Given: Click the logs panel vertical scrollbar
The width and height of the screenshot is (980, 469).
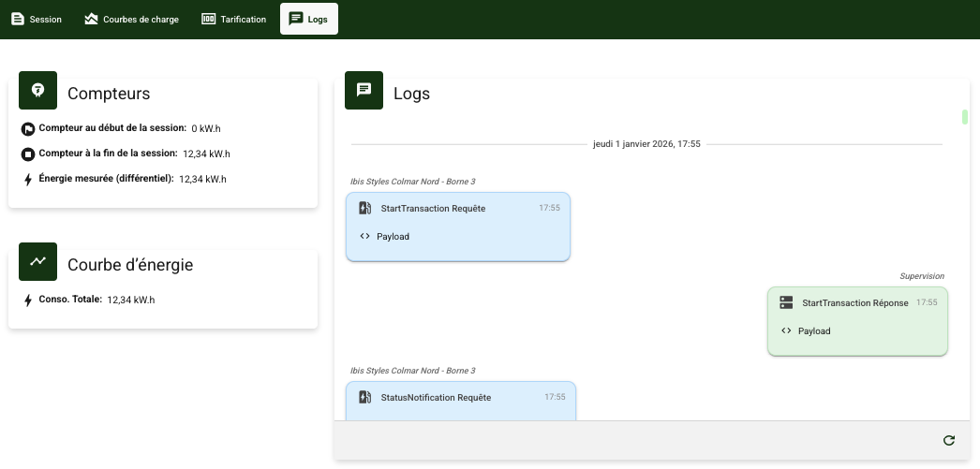Looking at the screenshot, I should tap(965, 117).
